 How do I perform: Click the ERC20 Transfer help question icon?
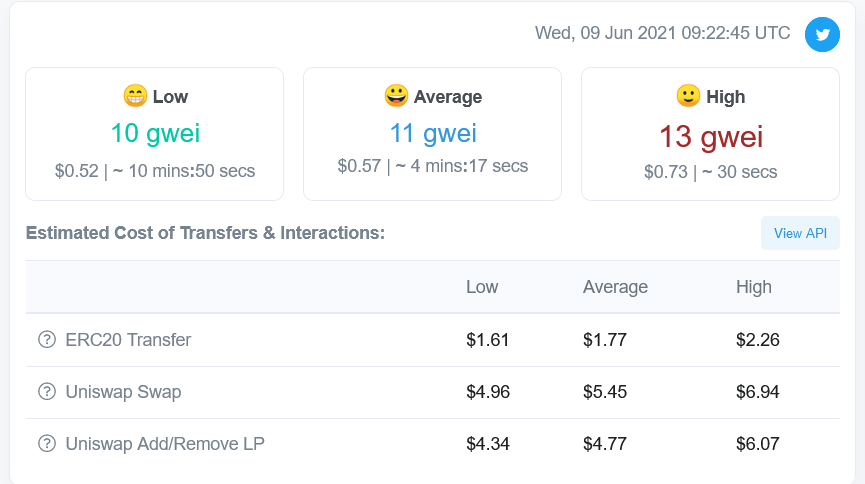pyautogui.click(x=47, y=339)
